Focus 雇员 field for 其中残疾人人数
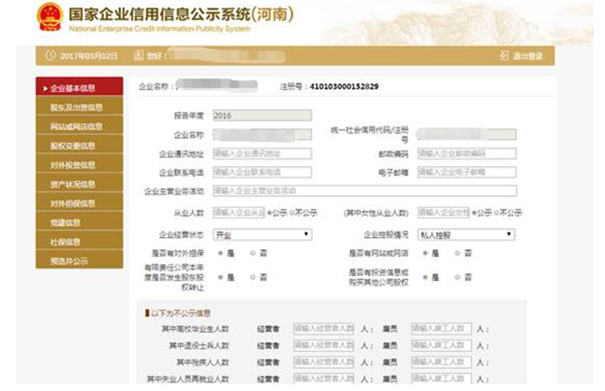This screenshot has height=391, width=605. [441, 362]
